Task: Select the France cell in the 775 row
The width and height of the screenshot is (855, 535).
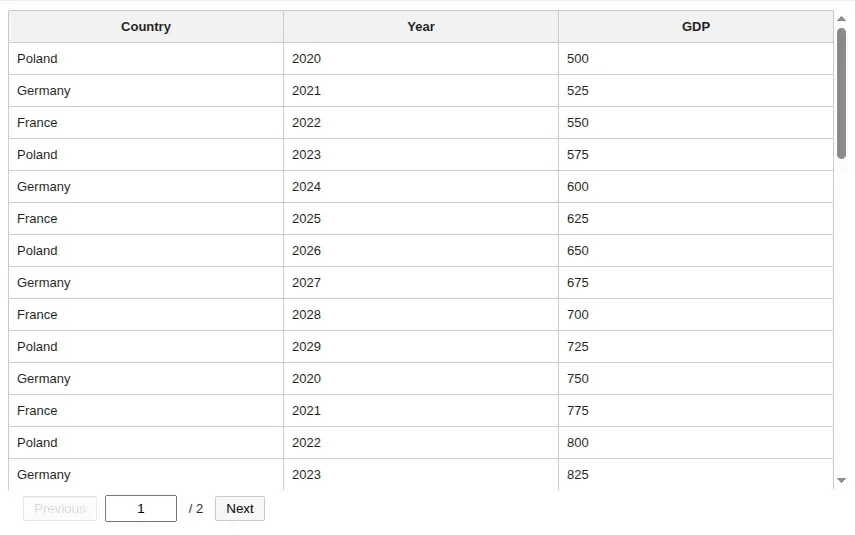Action: point(37,411)
